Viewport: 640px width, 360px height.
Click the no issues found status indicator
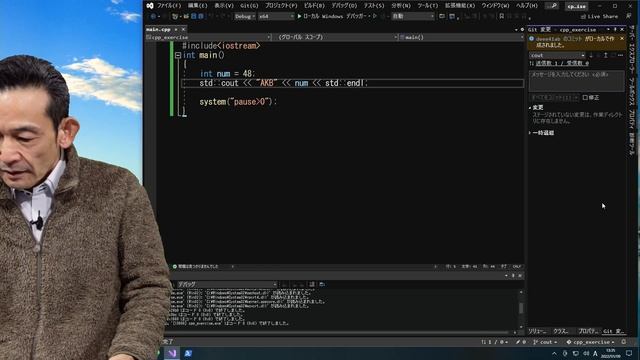(196, 267)
